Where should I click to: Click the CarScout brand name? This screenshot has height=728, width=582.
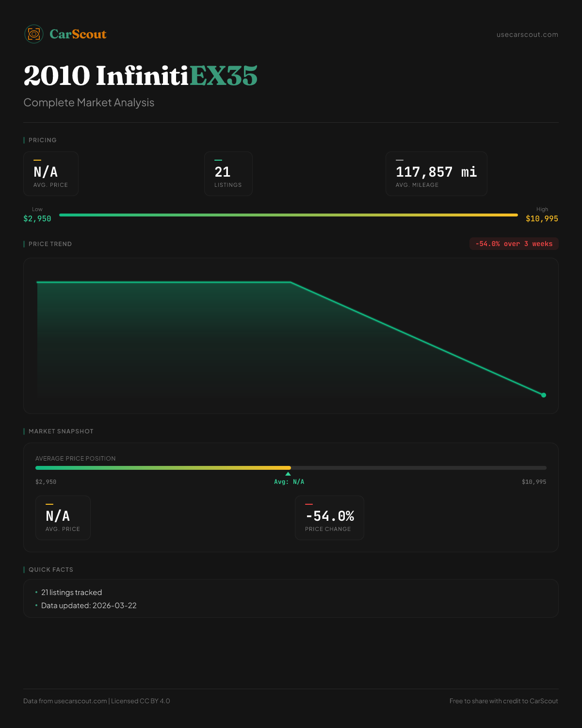click(78, 34)
